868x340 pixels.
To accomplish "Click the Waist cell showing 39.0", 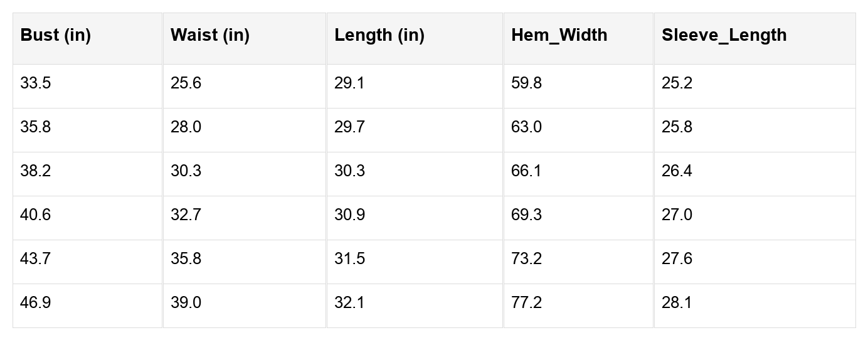I will pos(186,303).
